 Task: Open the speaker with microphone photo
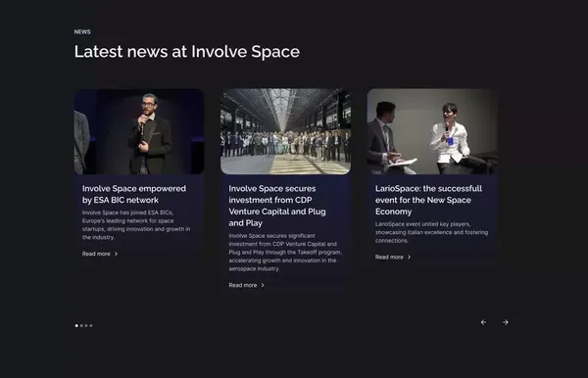[139, 131]
